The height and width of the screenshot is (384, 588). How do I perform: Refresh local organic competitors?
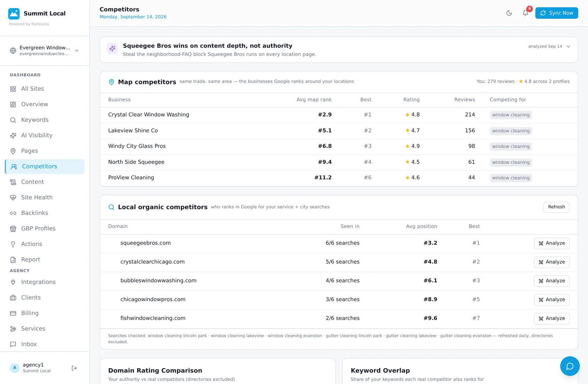point(556,207)
